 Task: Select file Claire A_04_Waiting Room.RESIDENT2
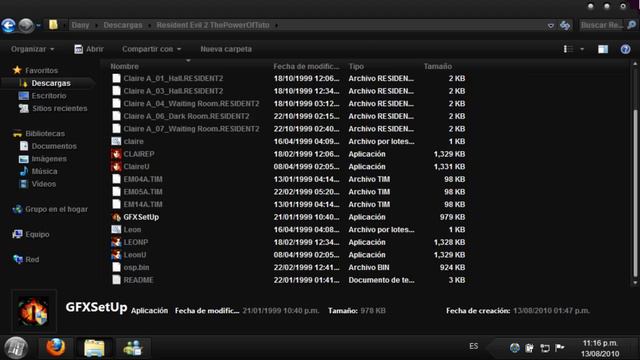(191, 104)
